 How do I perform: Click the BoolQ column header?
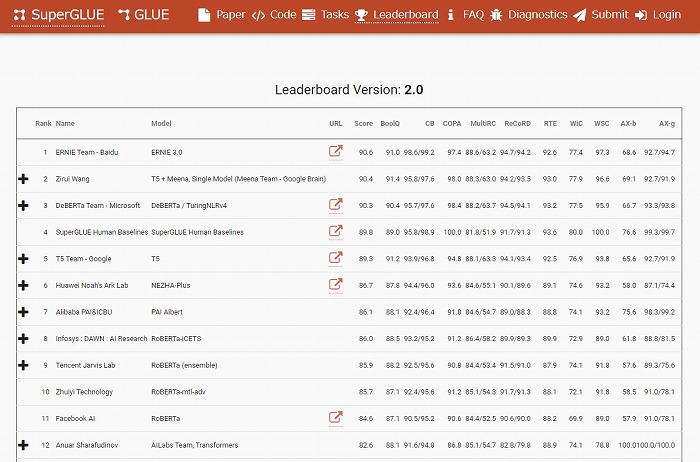coord(390,124)
